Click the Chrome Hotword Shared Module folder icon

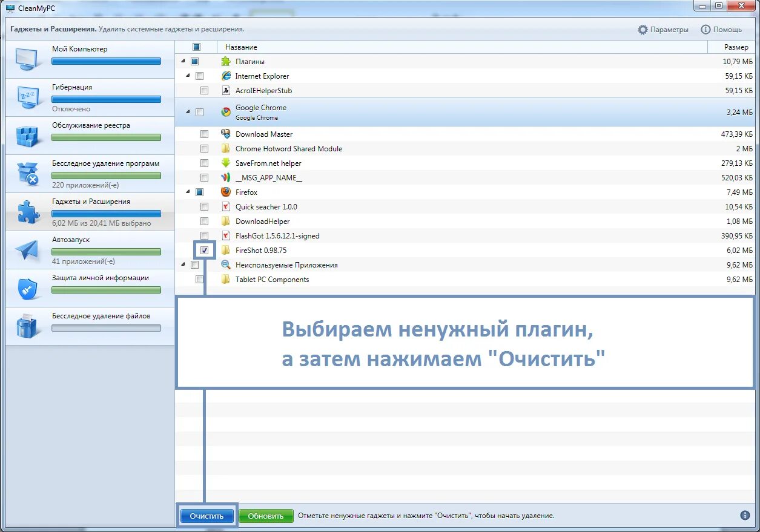click(226, 148)
